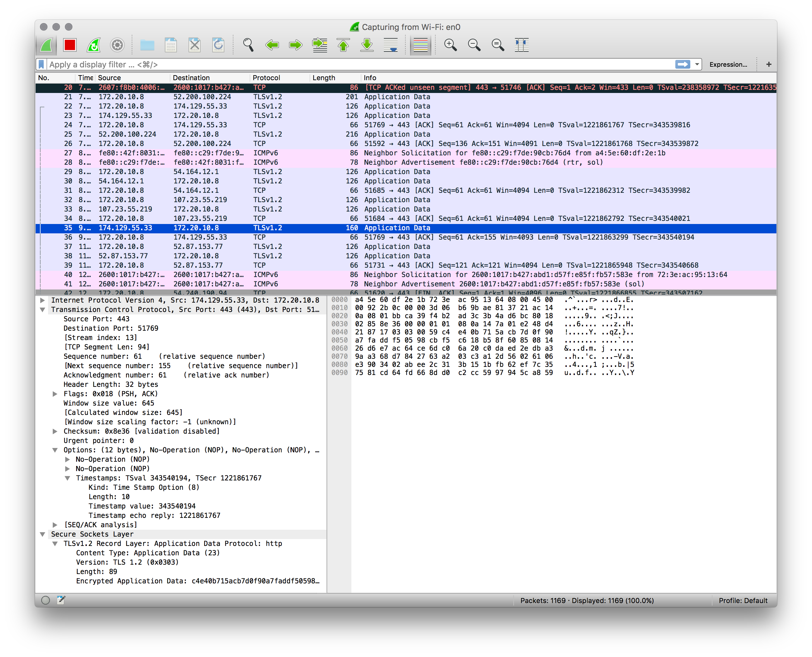This screenshot has width=812, height=657.
Task: Toggle auto-scroll during live capture
Action: [x=390, y=45]
